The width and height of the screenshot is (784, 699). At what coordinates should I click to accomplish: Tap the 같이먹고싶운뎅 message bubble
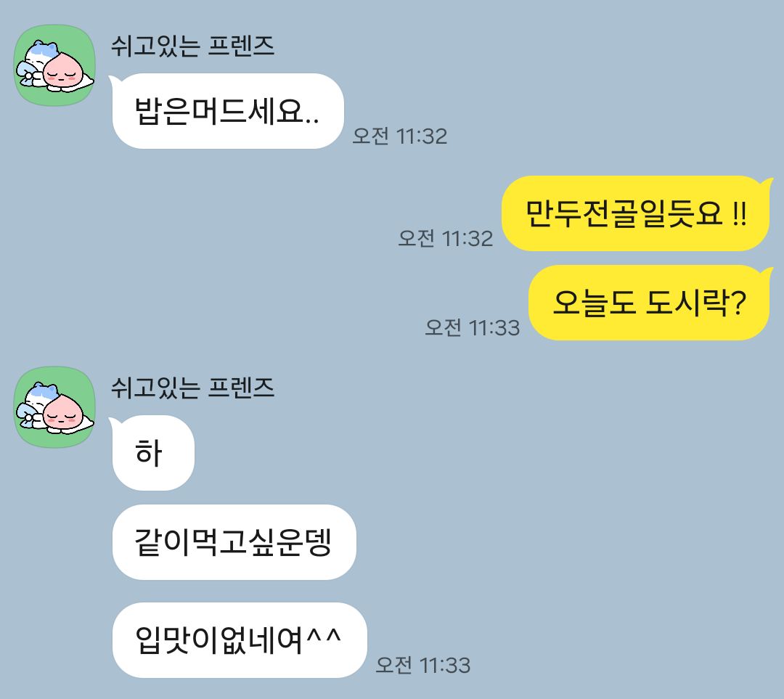[234, 542]
